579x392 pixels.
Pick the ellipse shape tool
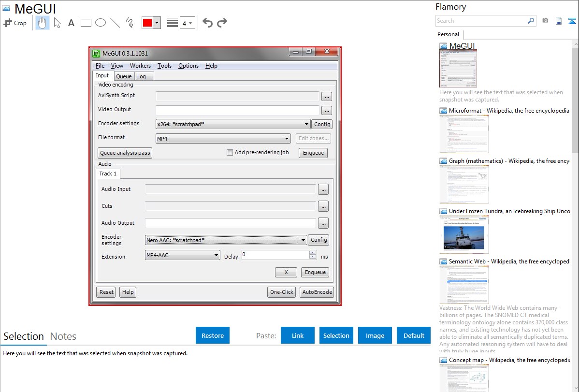point(101,23)
